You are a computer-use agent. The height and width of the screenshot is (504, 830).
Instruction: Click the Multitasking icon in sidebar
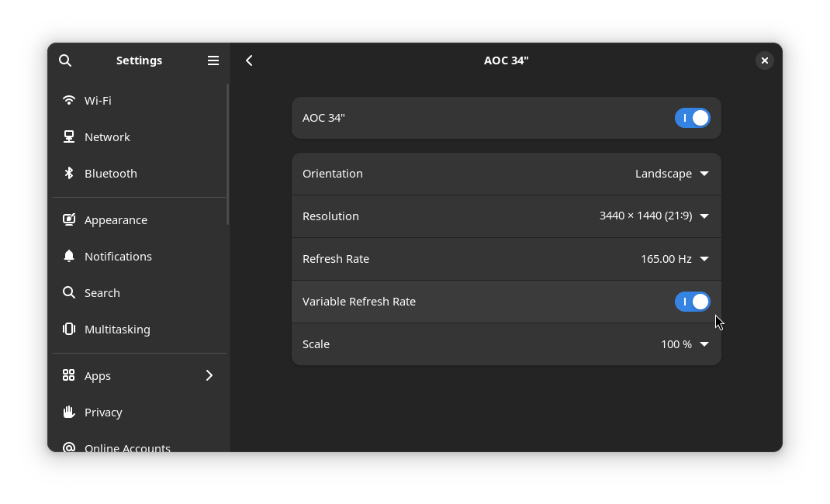pos(69,330)
